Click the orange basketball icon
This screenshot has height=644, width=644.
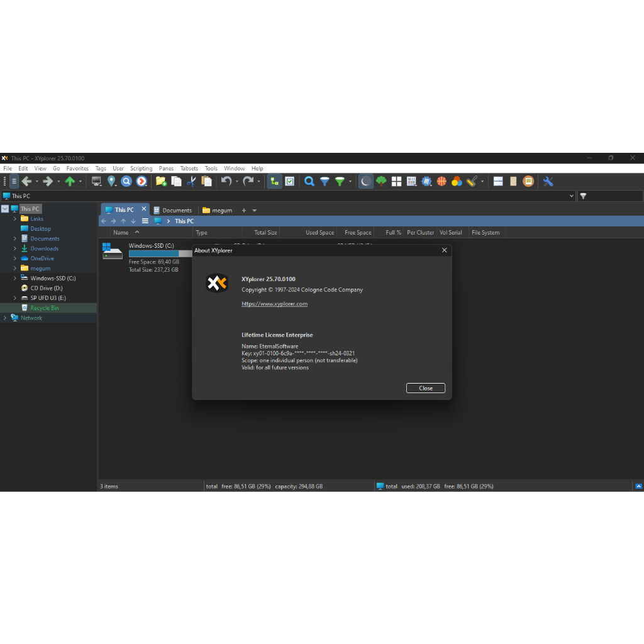[x=441, y=182]
